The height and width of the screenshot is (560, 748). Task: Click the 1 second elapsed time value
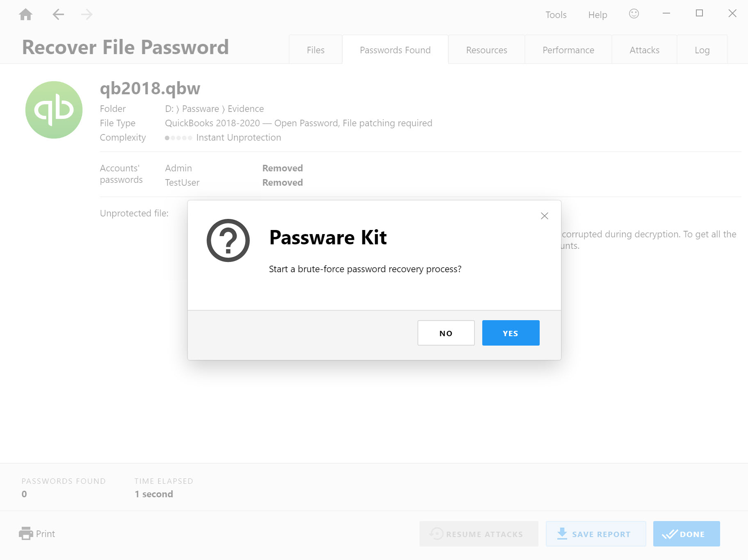click(154, 494)
